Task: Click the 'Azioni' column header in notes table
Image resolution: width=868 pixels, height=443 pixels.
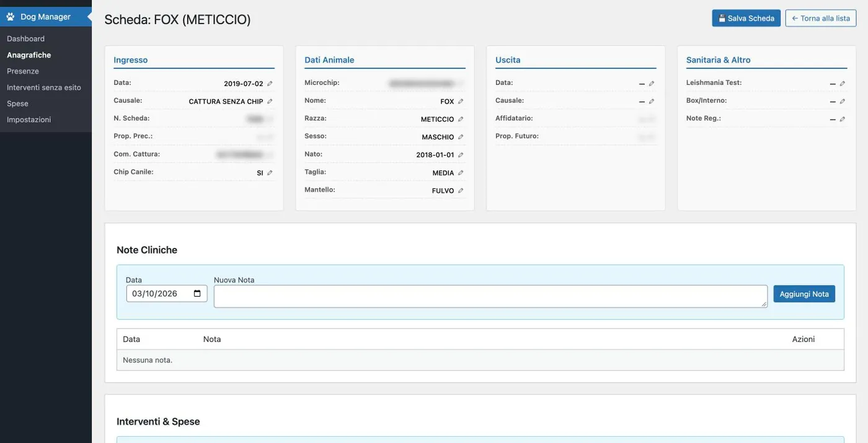Action: pyautogui.click(x=804, y=339)
